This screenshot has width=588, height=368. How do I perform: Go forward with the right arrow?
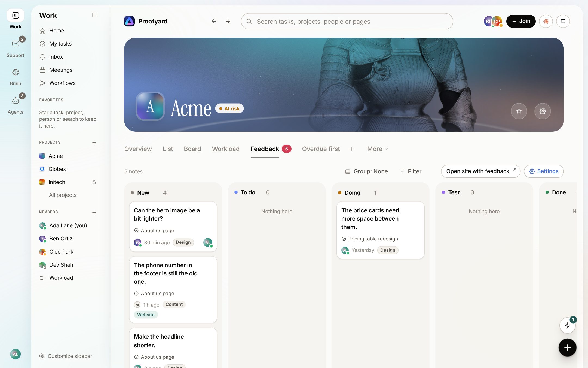[x=228, y=21]
